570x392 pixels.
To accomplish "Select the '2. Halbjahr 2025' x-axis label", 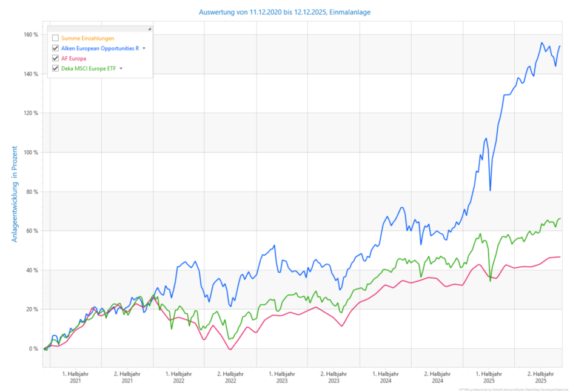I will coord(540,377).
